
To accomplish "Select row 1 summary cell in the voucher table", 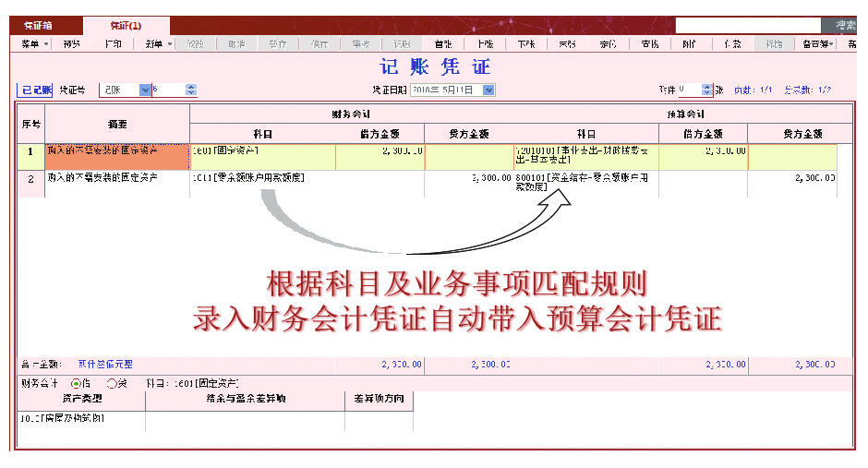I will coord(117,156).
